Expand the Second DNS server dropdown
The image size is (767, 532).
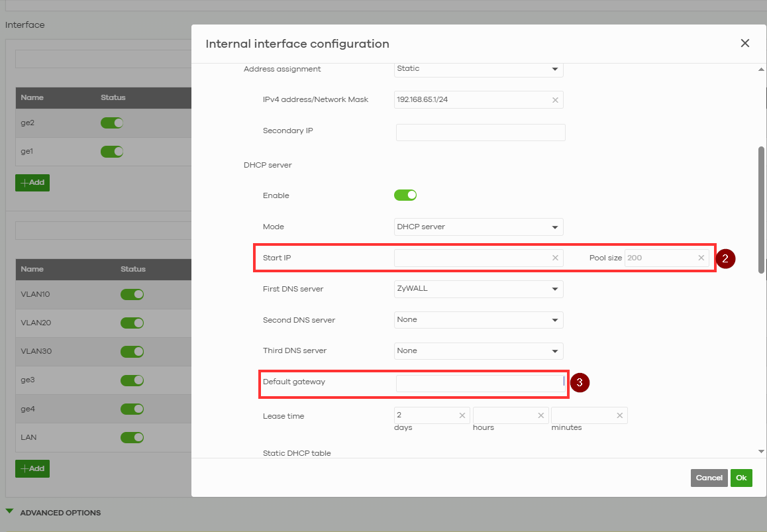pos(478,319)
